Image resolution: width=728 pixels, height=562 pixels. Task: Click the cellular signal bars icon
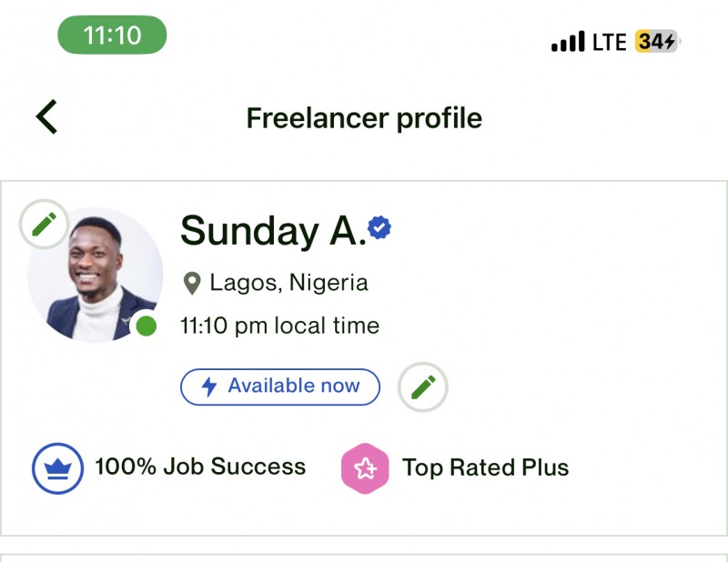tap(567, 42)
